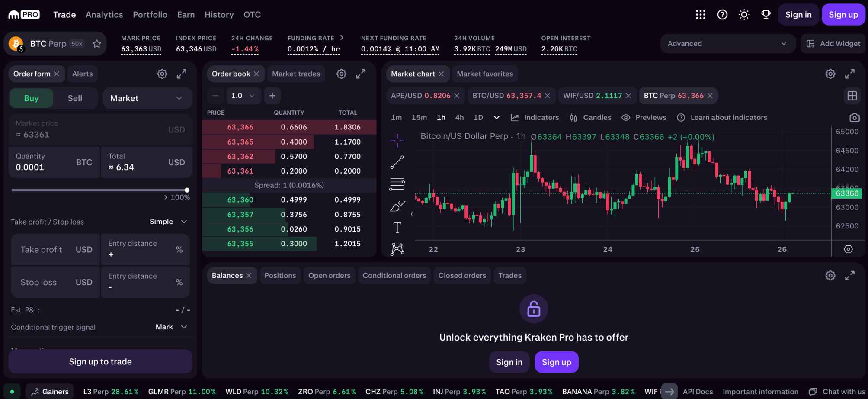This screenshot has height=399, width=868.
Task: Select the 4h timeframe
Action: pos(459,117)
